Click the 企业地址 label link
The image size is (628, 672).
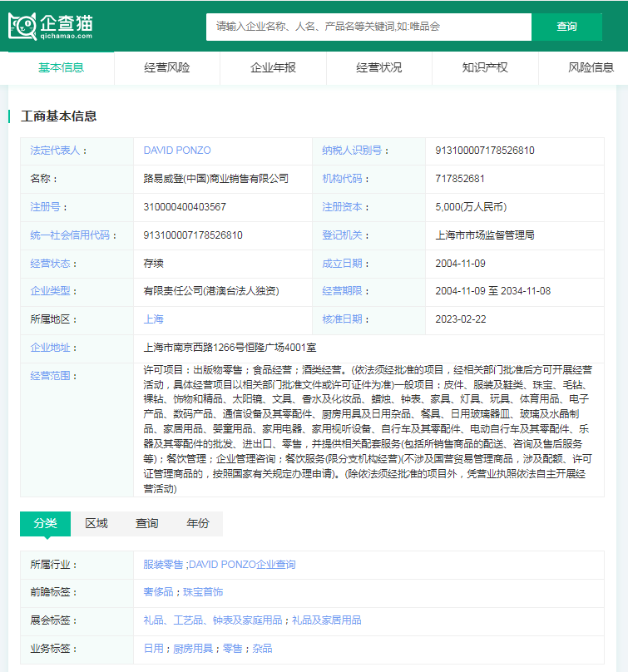tap(50, 348)
